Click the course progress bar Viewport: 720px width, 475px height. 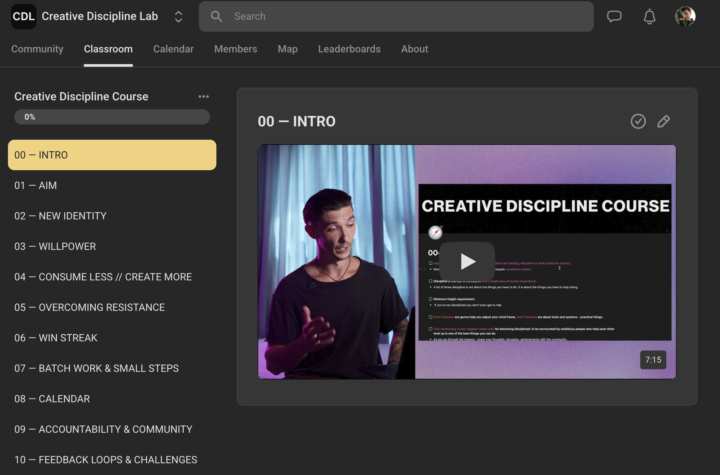coord(112,117)
